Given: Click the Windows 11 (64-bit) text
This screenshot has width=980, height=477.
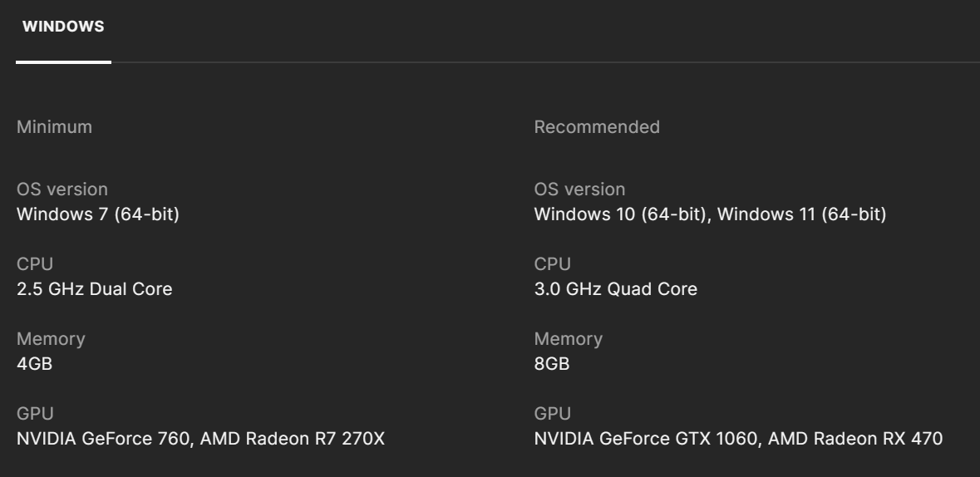Looking at the screenshot, I should pyautogui.click(x=801, y=215).
